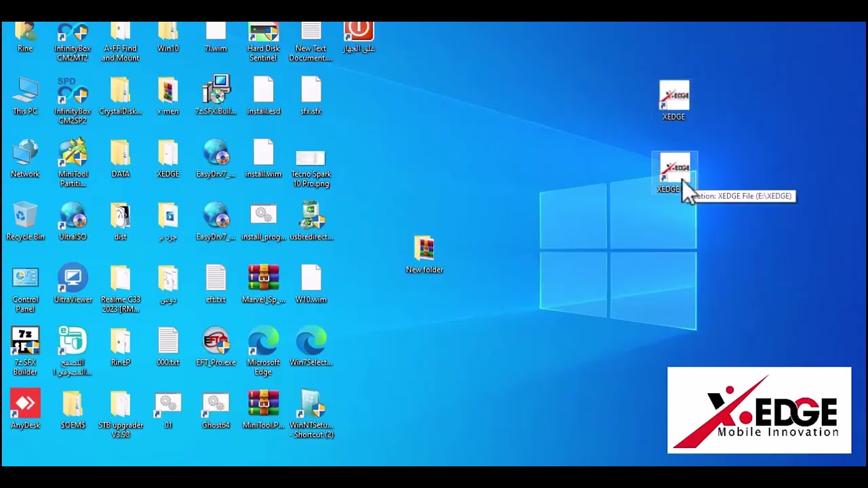The width and height of the screenshot is (868, 488).
Task: Launch InfinityBox CM2MT2 shortcut
Action: [73, 42]
